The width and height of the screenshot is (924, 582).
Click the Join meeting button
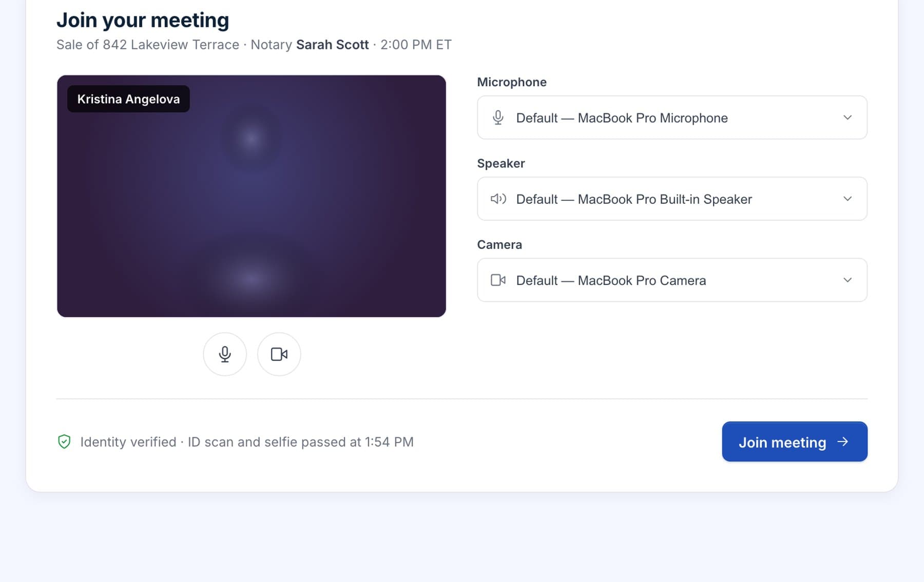click(795, 442)
